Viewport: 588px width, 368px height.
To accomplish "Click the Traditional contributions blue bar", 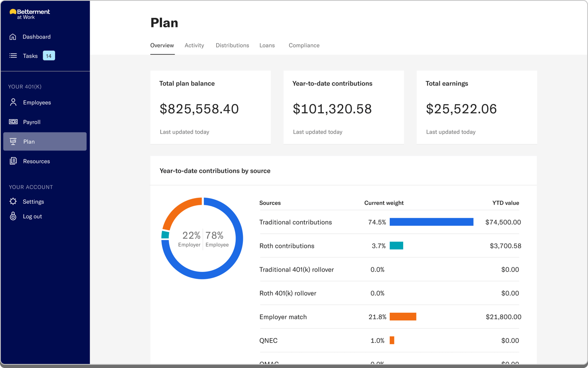I will click(x=431, y=221).
